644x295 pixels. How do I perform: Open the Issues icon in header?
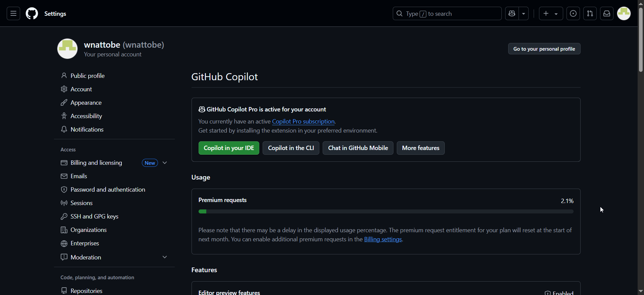click(573, 14)
